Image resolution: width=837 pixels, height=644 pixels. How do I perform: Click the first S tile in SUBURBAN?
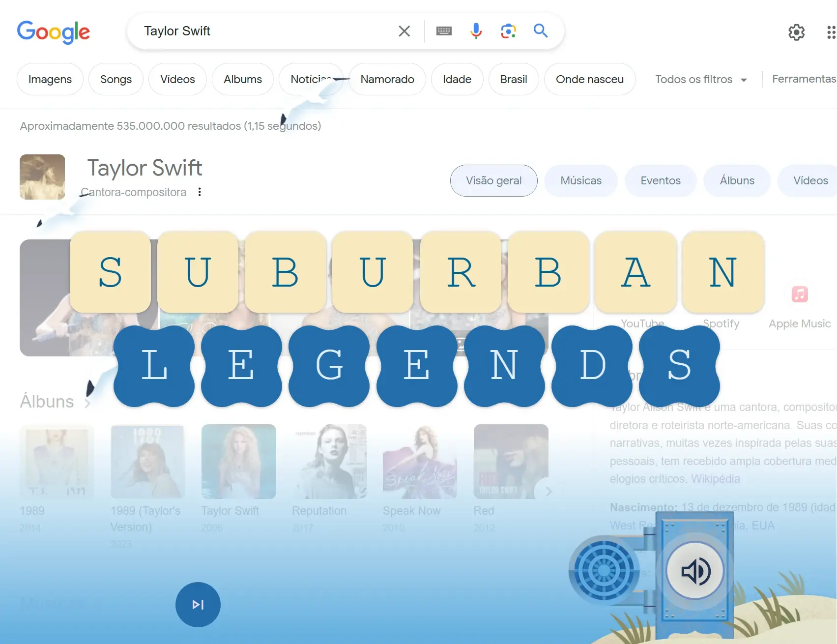110,272
